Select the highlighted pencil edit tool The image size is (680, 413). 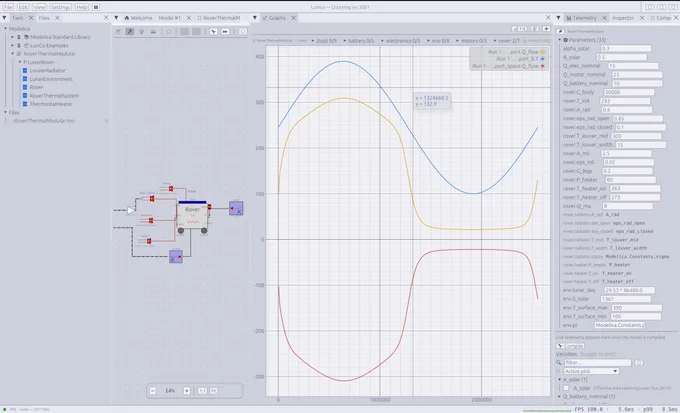[x=130, y=32]
